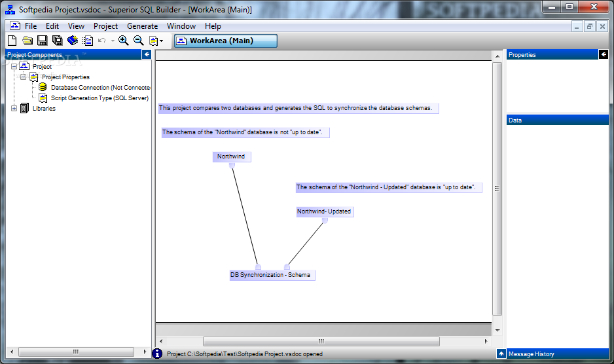Screen dimensions: 614x364
Task: Click the Northwind node's output connector
Action: point(232,166)
